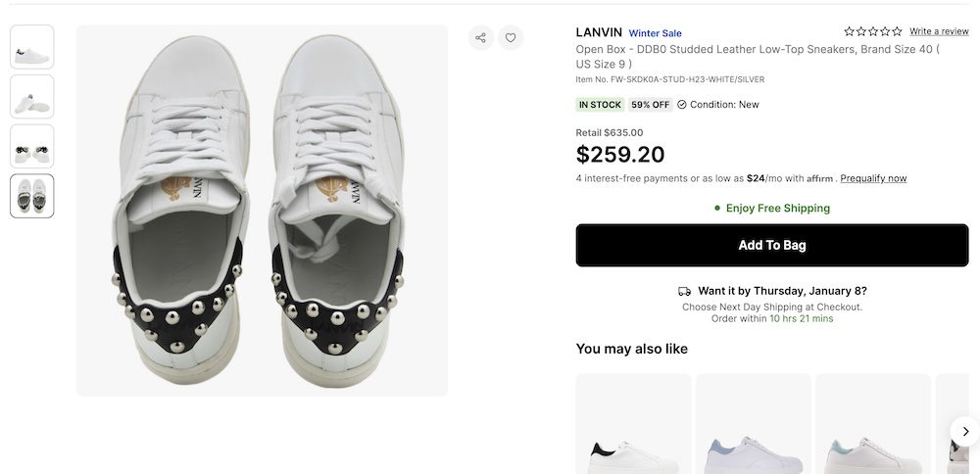Select the fourth top-view thumbnail
Image resolution: width=980 pixels, height=474 pixels.
pyautogui.click(x=32, y=196)
